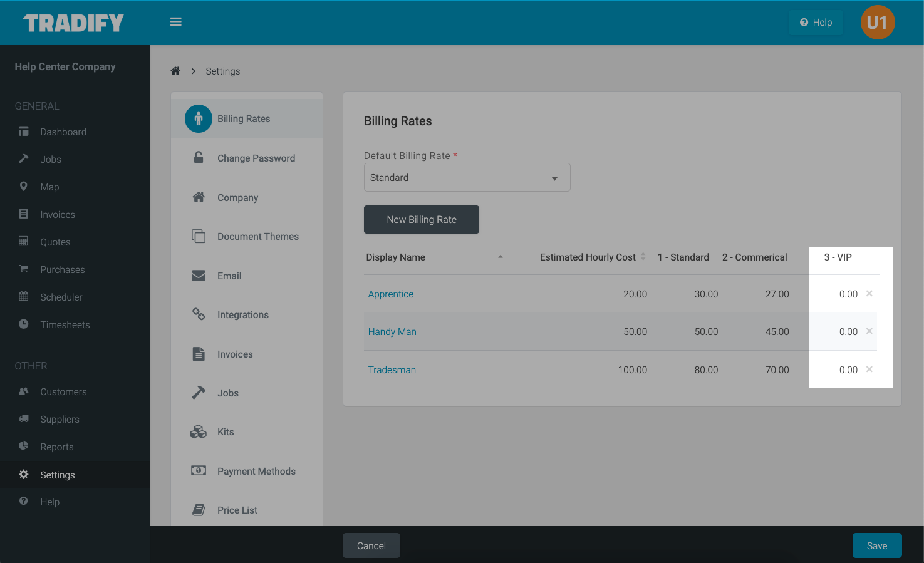
Task: Click the Jobs hammer icon in sidebar
Action: click(x=24, y=159)
